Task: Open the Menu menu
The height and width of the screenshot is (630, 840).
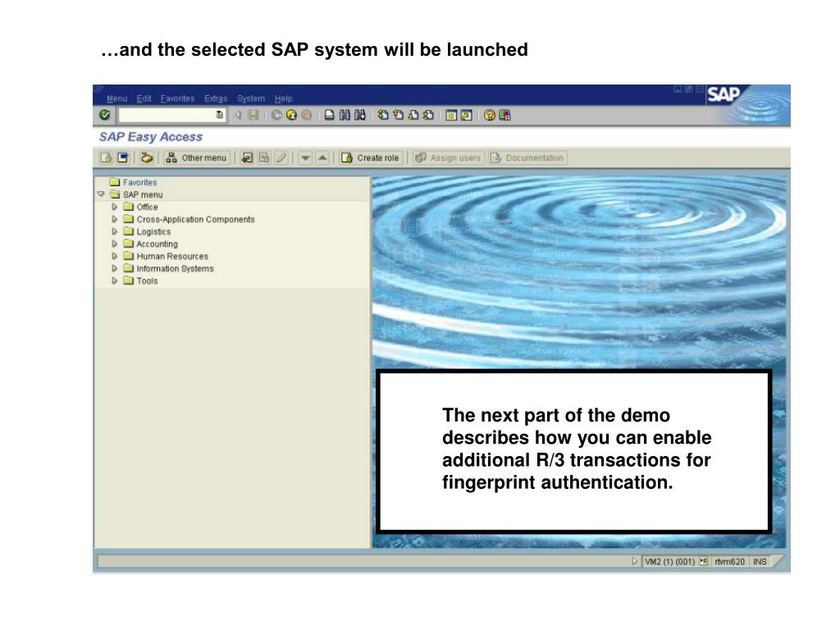Action: (x=116, y=98)
